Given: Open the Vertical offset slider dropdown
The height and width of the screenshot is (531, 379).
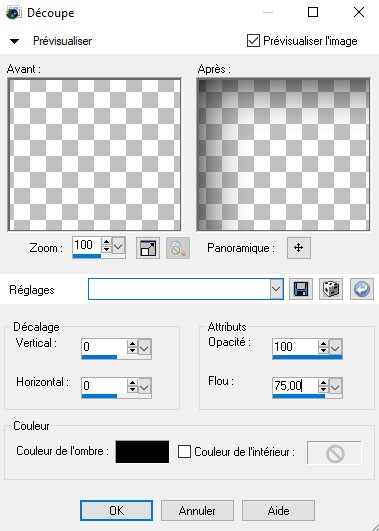Looking at the screenshot, I should 145,347.
